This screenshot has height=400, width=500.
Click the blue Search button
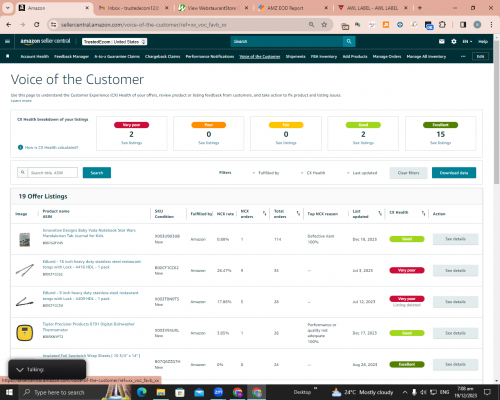click(x=97, y=173)
